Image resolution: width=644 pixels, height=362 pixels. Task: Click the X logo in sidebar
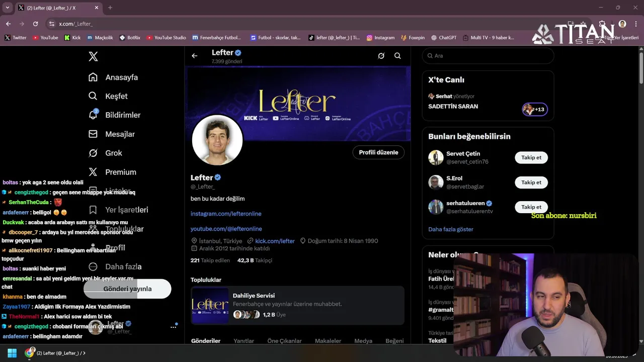[x=93, y=56]
